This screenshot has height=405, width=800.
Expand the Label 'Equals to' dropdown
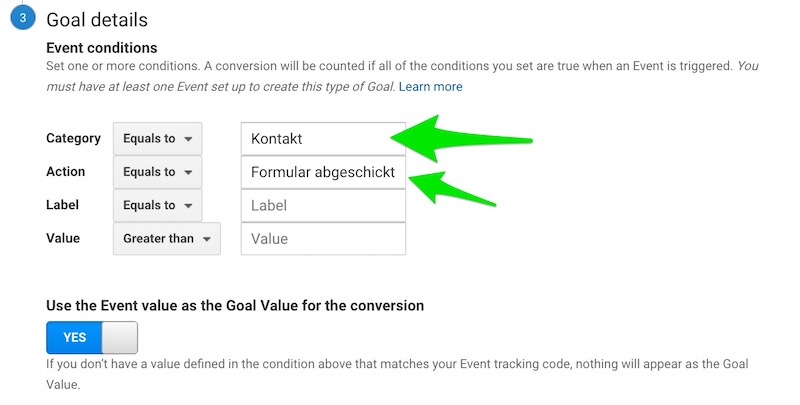point(158,205)
